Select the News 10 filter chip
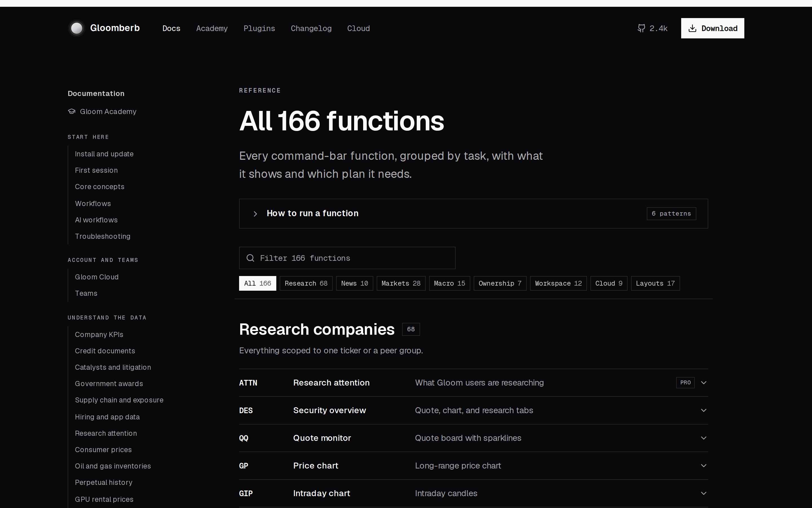The image size is (812, 508). tap(354, 283)
